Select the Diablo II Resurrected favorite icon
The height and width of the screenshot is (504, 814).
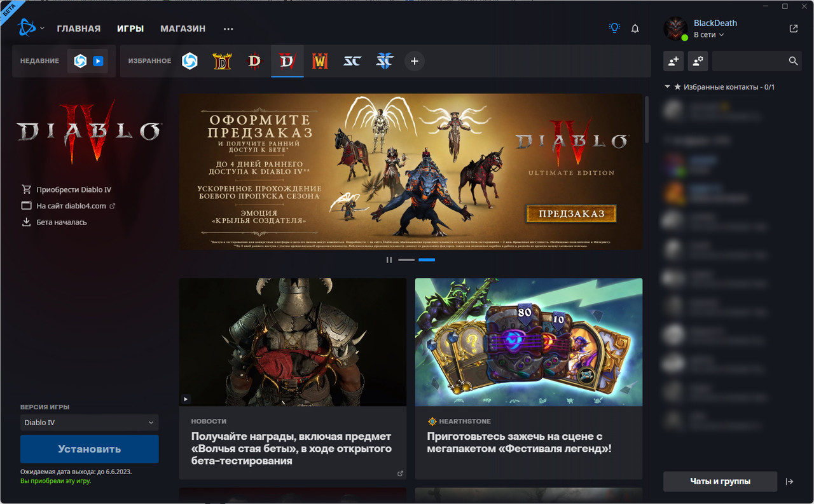pos(222,61)
